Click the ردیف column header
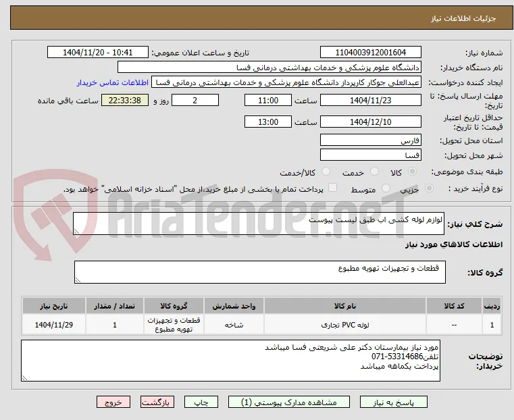 pyautogui.click(x=492, y=306)
